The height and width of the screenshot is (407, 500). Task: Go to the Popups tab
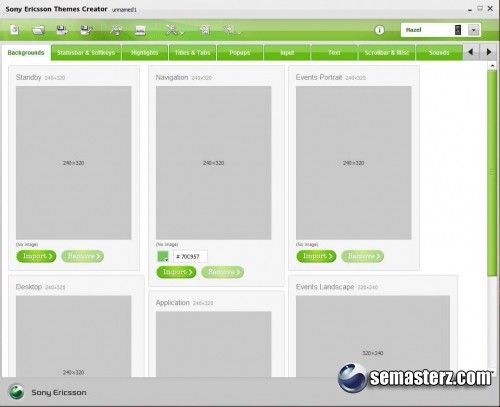[x=240, y=53]
